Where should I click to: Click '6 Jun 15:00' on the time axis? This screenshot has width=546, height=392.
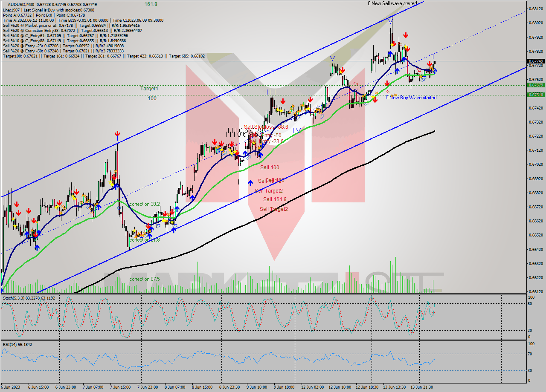point(38,387)
